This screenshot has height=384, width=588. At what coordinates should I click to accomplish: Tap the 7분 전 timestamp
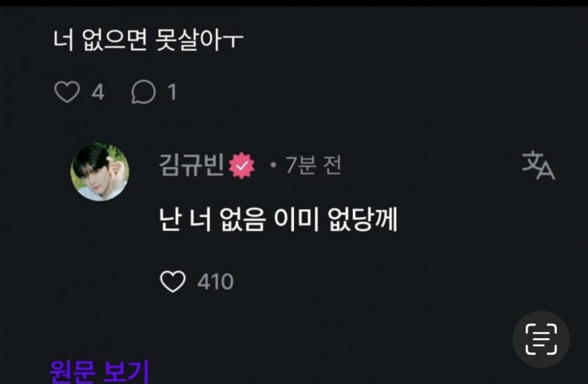point(313,165)
